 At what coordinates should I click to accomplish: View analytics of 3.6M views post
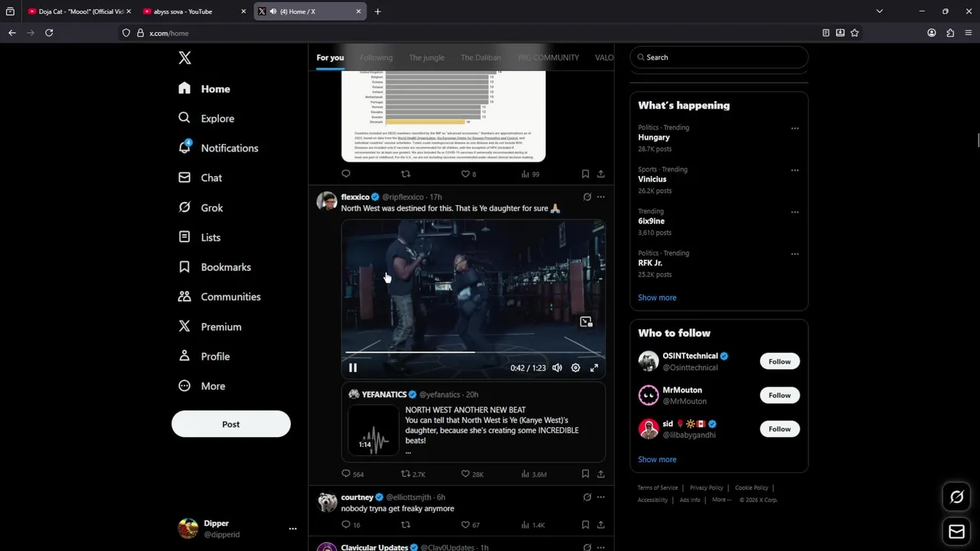pyautogui.click(x=534, y=474)
